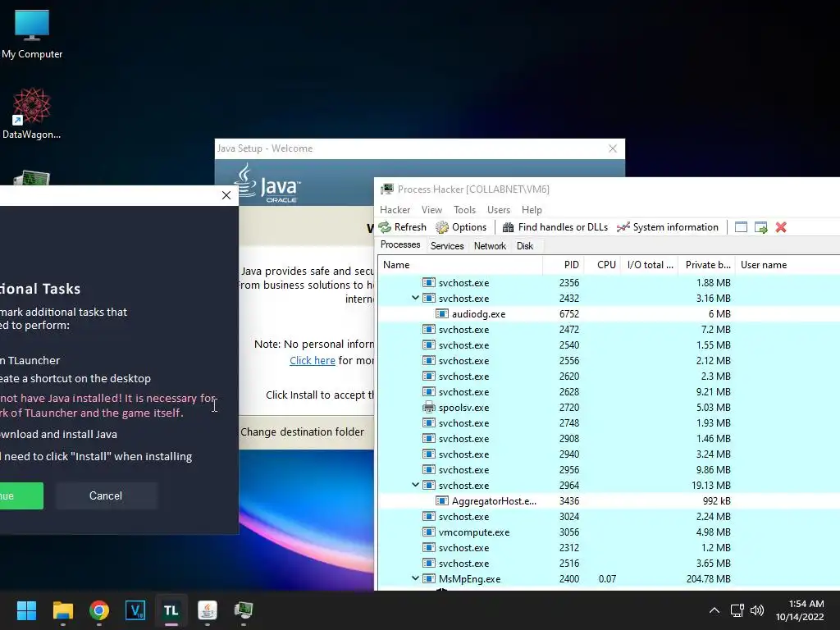This screenshot has height=630, width=840.
Task: Open the V app on the taskbar
Action: pos(135,610)
